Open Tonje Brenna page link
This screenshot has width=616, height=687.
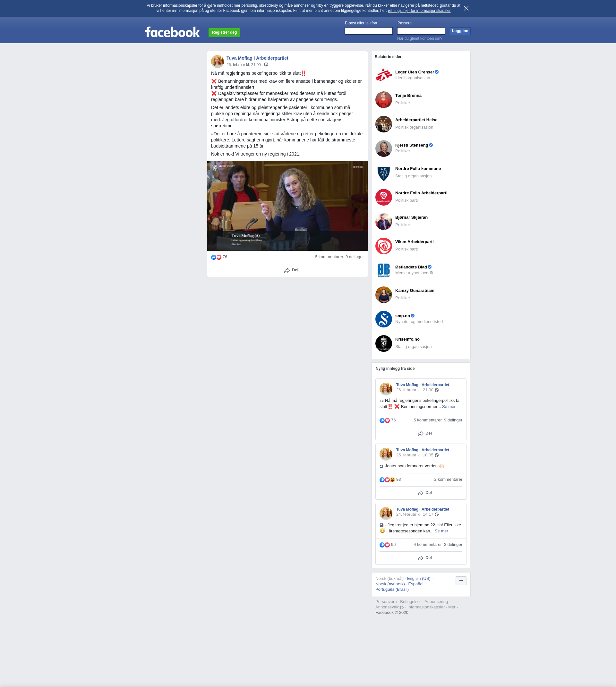pos(408,96)
